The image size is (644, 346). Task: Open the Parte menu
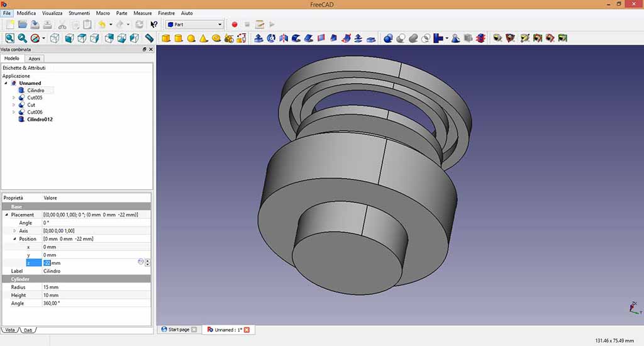point(121,13)
